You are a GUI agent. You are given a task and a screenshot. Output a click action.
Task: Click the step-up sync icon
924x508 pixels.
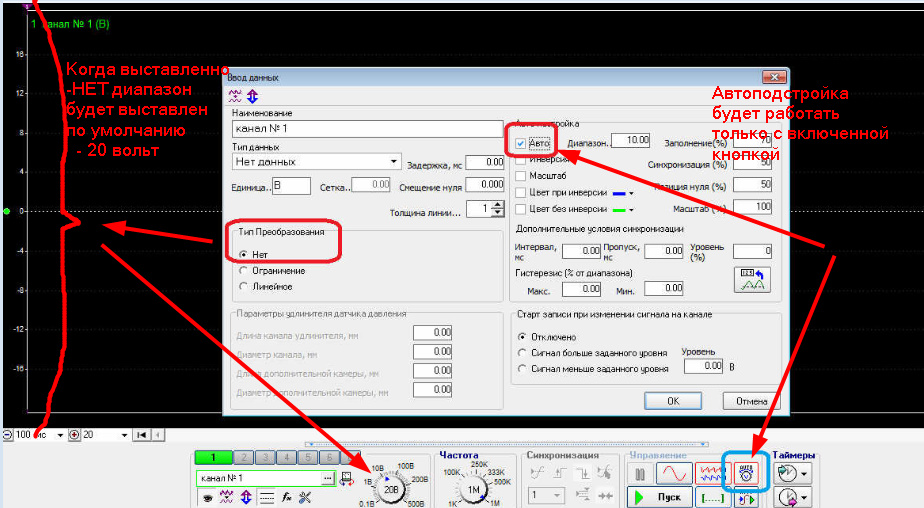[560, 473]
